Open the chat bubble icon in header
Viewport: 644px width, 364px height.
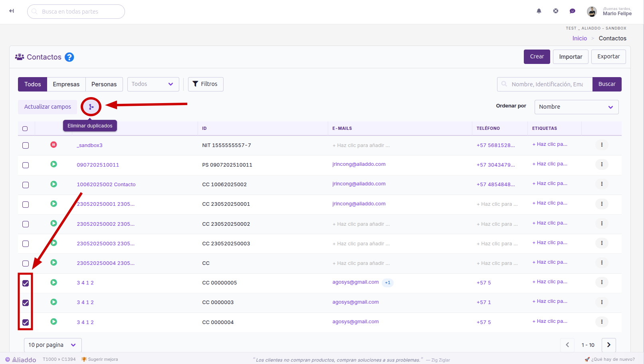[573, 11]
